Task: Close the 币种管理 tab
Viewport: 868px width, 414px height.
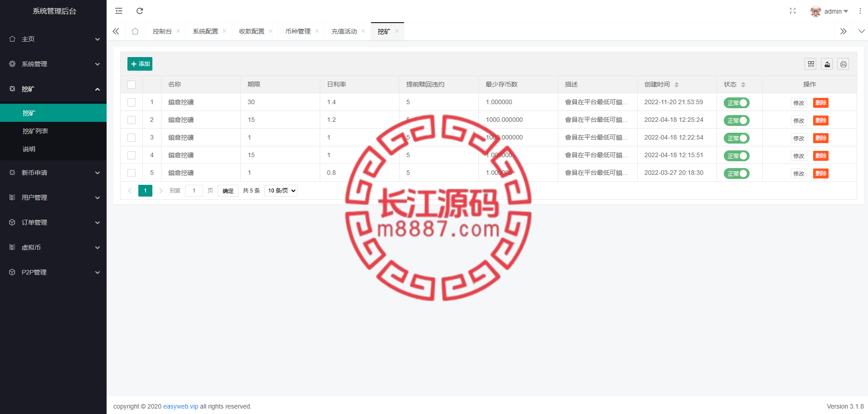Action: [x=317, y=31]
